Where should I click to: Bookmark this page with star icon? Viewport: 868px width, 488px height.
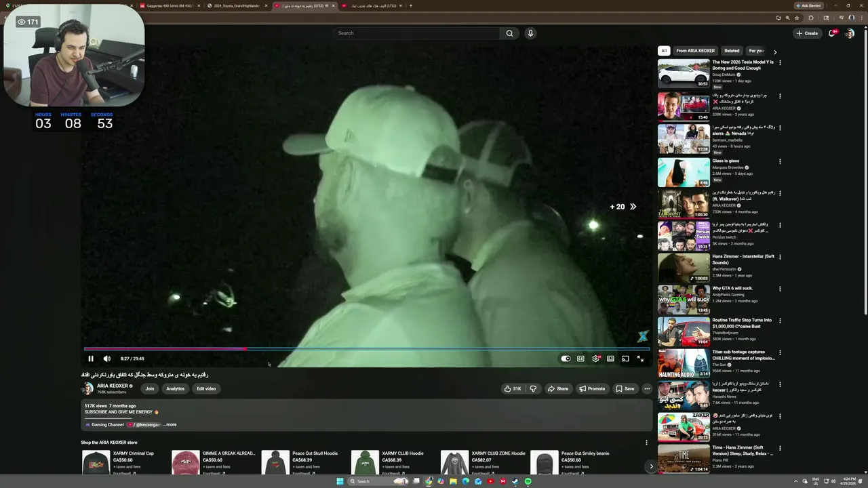(x=797, y=18)
